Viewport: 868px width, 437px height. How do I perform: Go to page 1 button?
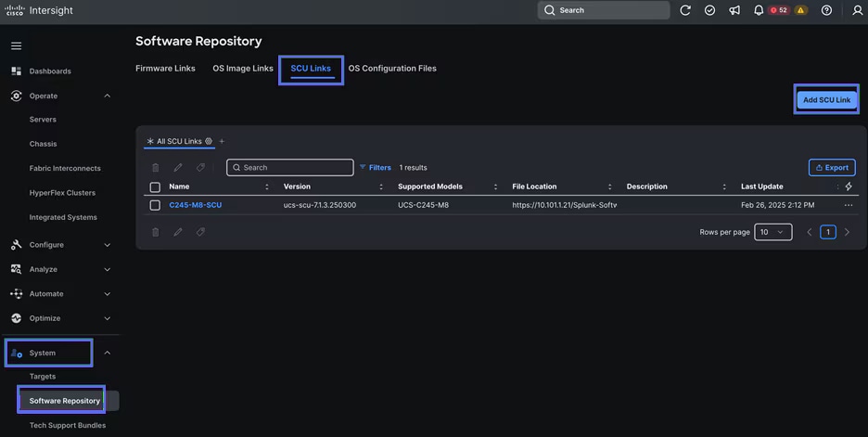[828, 232]
